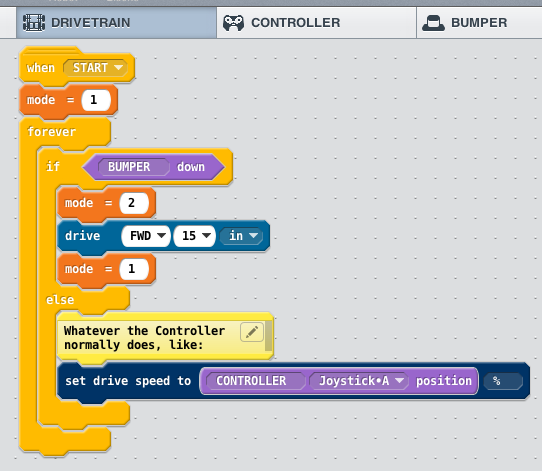Click the gamepad icon on Controller tab

point(233,23)
